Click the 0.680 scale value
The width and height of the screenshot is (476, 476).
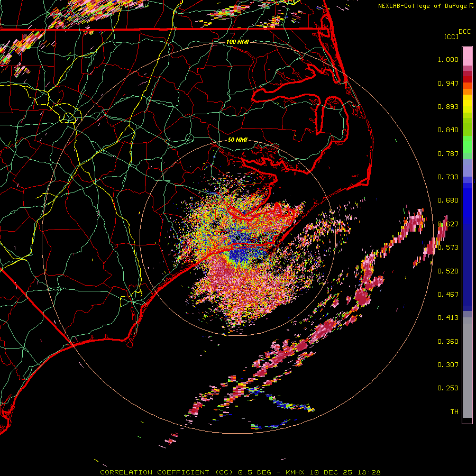pyautogui.click(x=448, y=200)
